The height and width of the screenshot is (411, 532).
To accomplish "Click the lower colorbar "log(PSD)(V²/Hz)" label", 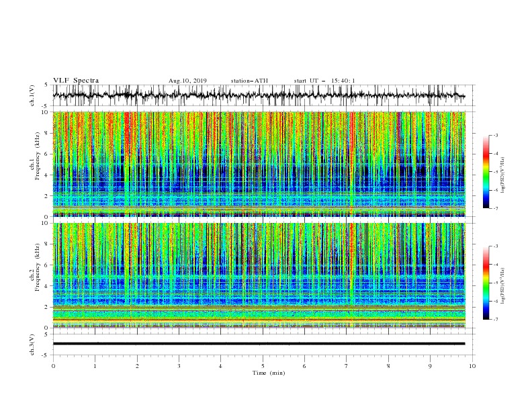I will [503, 286].
